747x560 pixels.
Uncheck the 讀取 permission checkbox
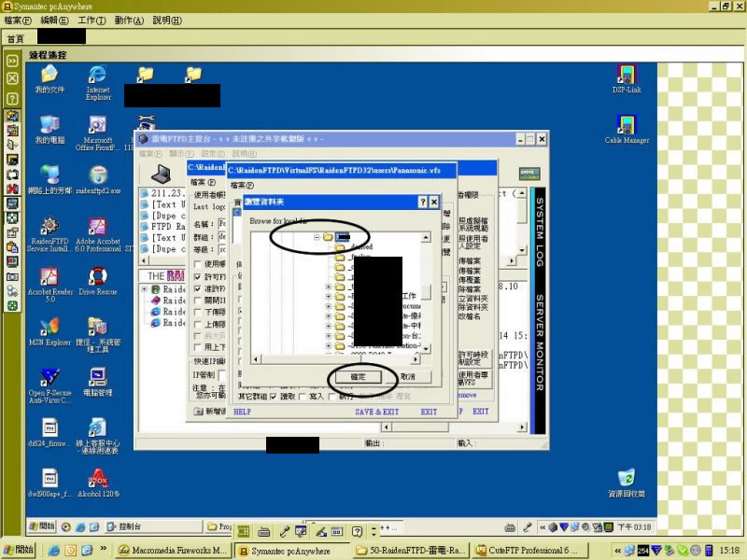[274, 396]
